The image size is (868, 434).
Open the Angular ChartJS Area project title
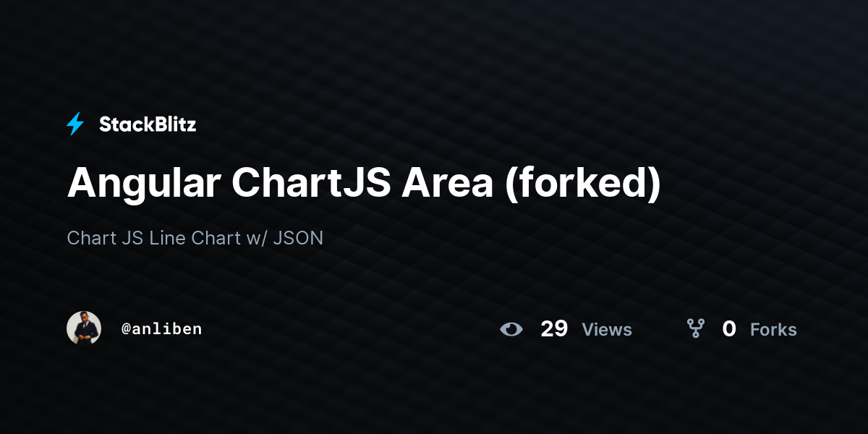364,184
